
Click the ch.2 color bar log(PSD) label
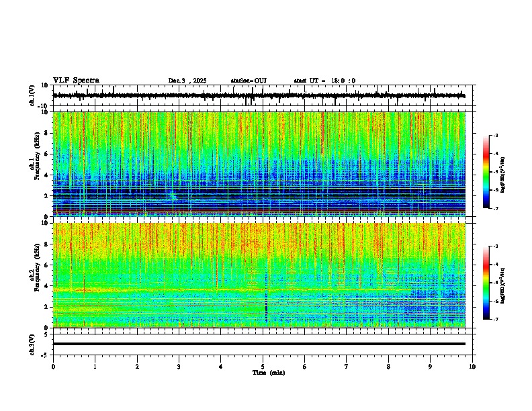click(x=503, y=285)
